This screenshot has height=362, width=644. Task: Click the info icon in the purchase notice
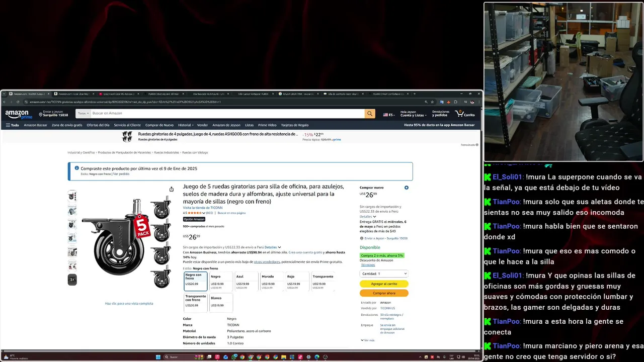point(77,168)
